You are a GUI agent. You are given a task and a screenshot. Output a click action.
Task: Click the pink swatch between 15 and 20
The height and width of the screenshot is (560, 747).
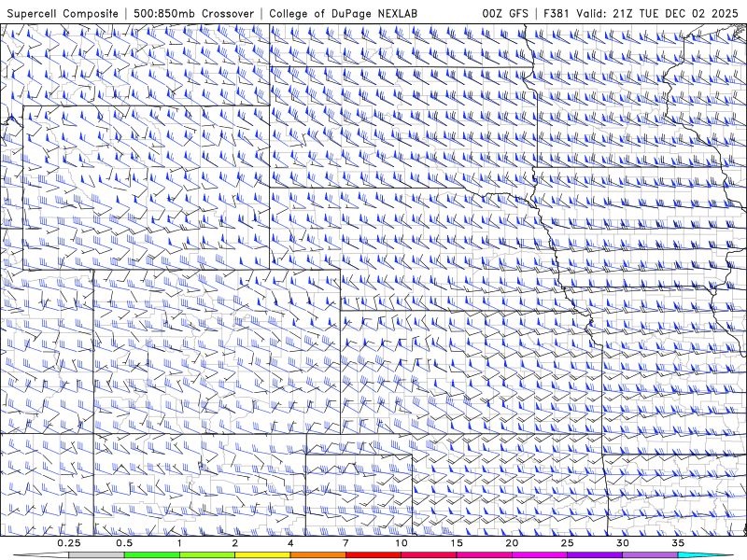click(484, 555)
